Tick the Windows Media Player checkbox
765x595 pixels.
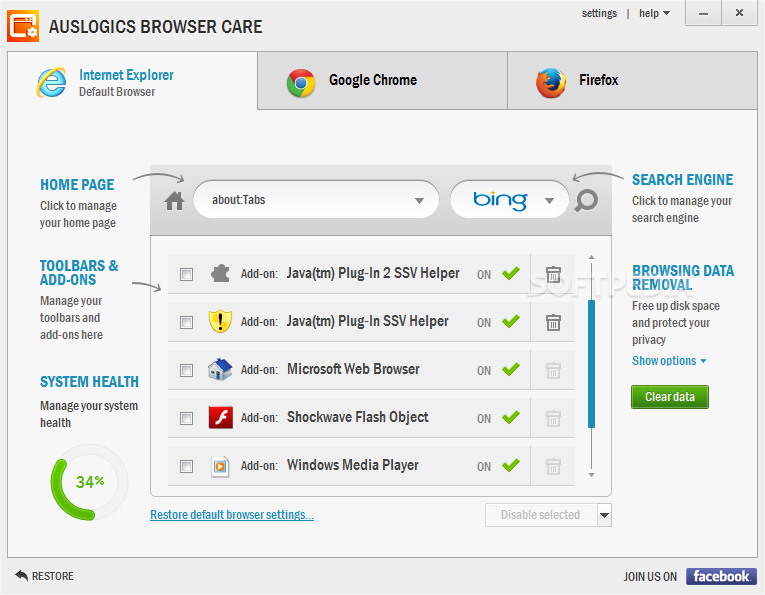186,466
